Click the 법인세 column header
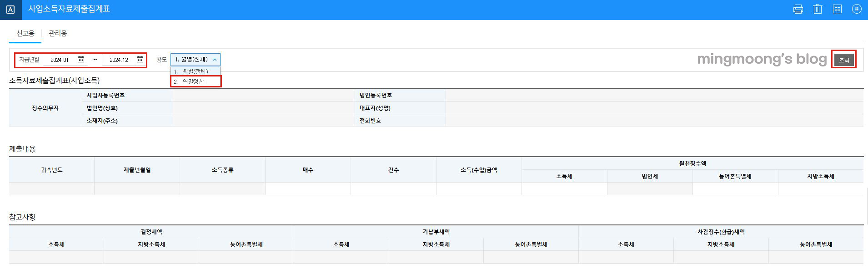Image resolution: width=868 pixels, height=280 pixels. [650, 176]
